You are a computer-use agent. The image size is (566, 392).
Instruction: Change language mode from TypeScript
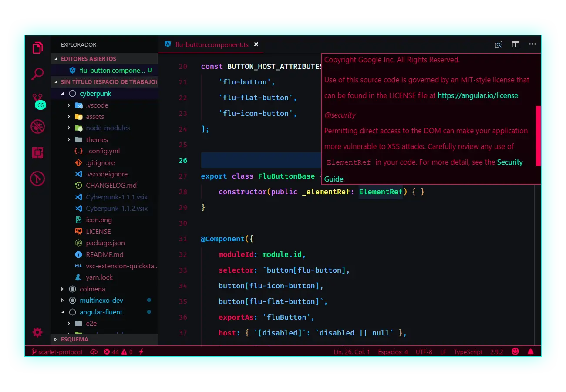[x=468, y=352]
